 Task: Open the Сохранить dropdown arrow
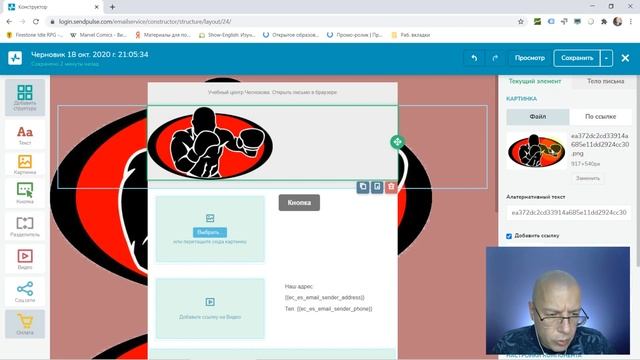606,58
